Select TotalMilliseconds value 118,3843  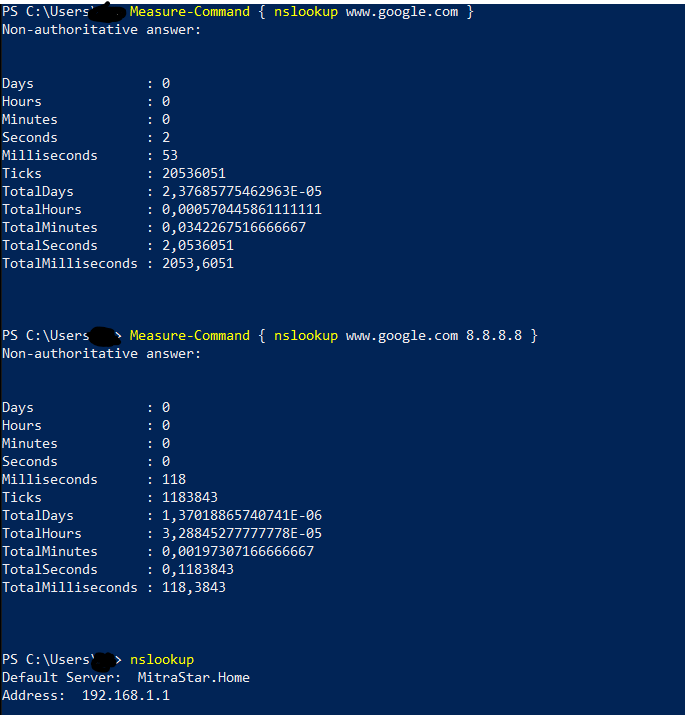[194, 587]
